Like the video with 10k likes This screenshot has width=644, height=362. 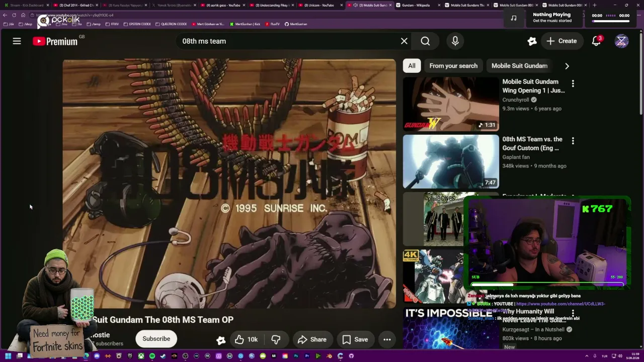coord(246,340)
